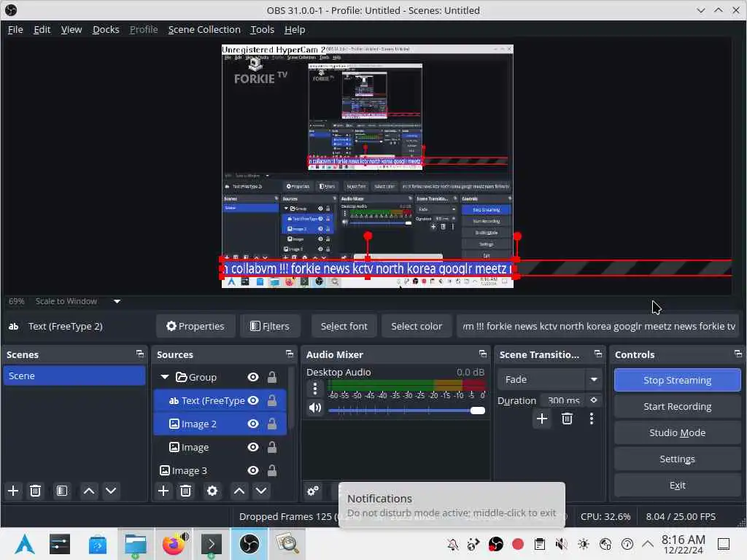Toggle lock on Text (FreeType 2) source

(x=272, y=400)
